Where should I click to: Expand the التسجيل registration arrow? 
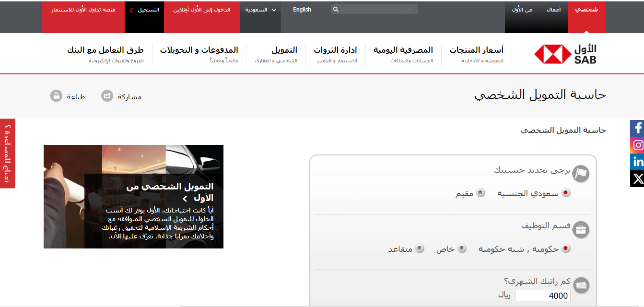pos(131,10)
